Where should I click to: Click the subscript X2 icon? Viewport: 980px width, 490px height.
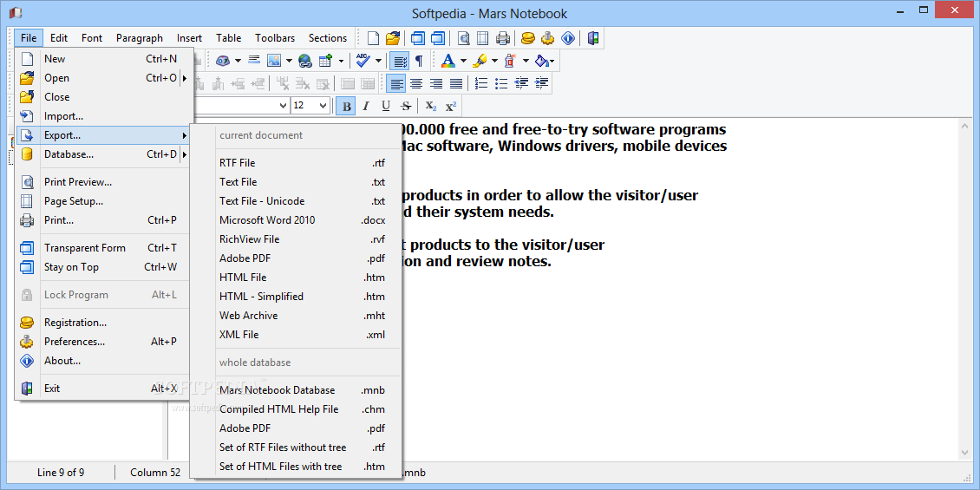tap(431, 106)
